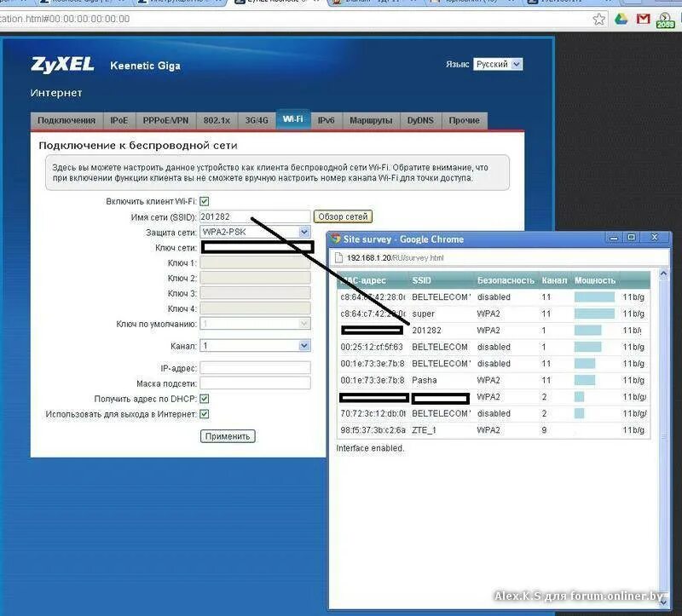Select the super network row

(x=494, y=314)
